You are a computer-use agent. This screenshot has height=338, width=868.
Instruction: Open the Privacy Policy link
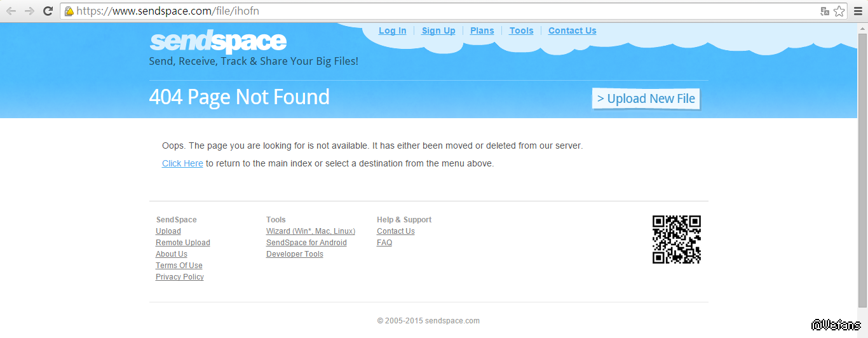pyautogui.click(x=180, y=277)
